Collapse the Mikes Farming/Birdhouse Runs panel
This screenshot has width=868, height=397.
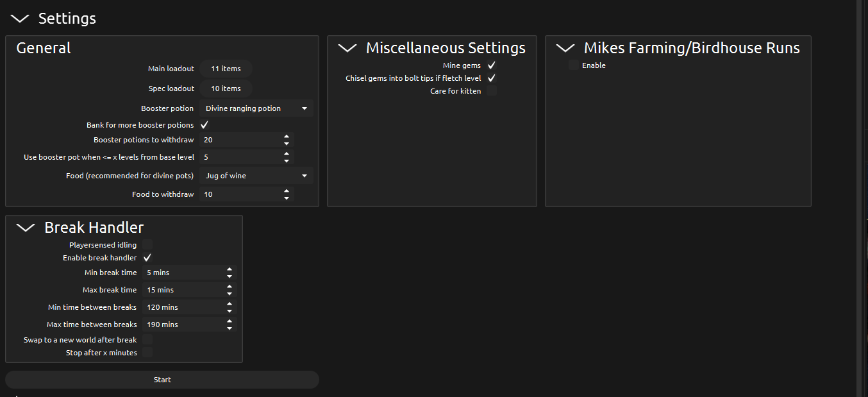565,48
